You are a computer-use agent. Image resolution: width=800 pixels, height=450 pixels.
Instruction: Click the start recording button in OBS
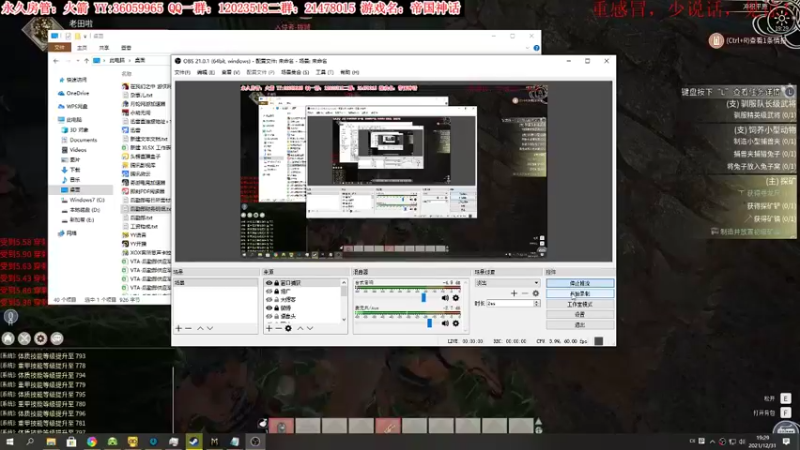580,294
